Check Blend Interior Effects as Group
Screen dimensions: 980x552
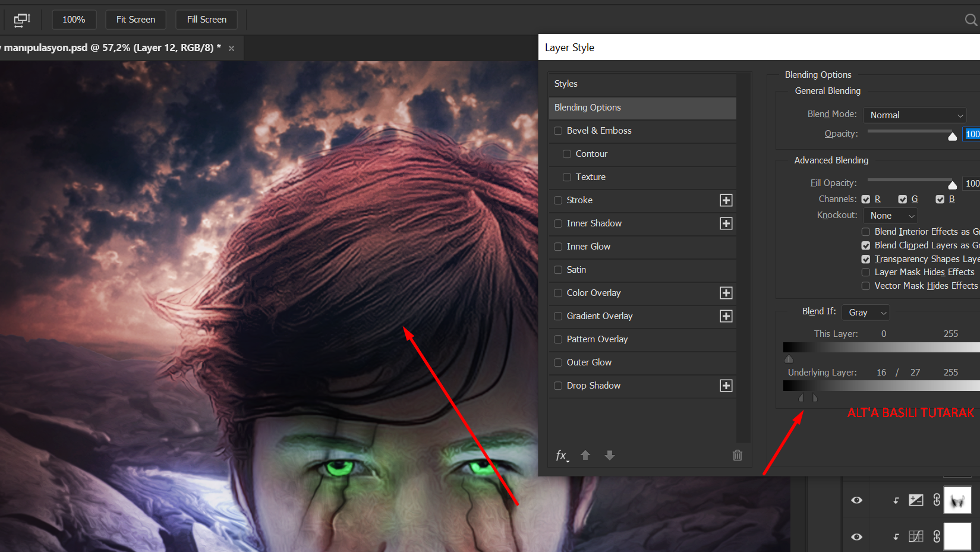[866, 232]
